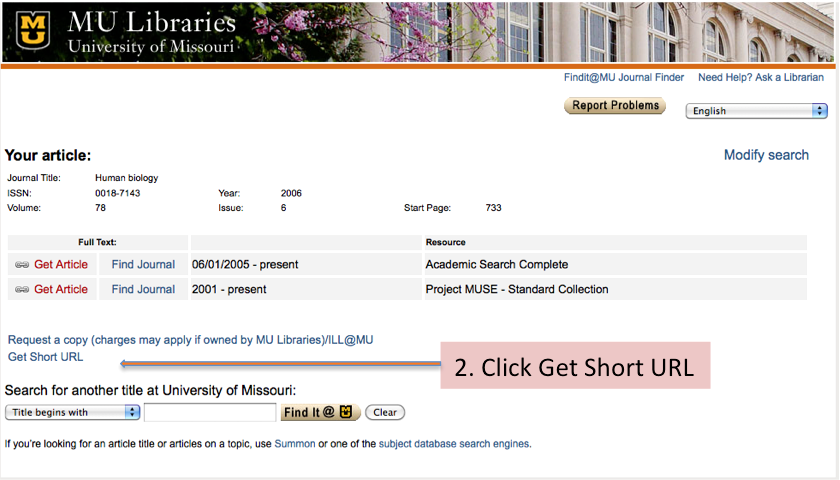Expand the 'Title begins with' dropdown
The height and width of the screenshot is (480, 840).
72,412
